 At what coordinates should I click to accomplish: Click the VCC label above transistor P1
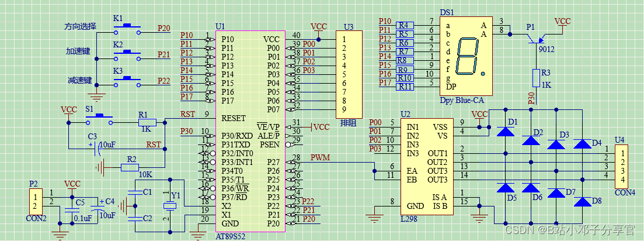562,21
